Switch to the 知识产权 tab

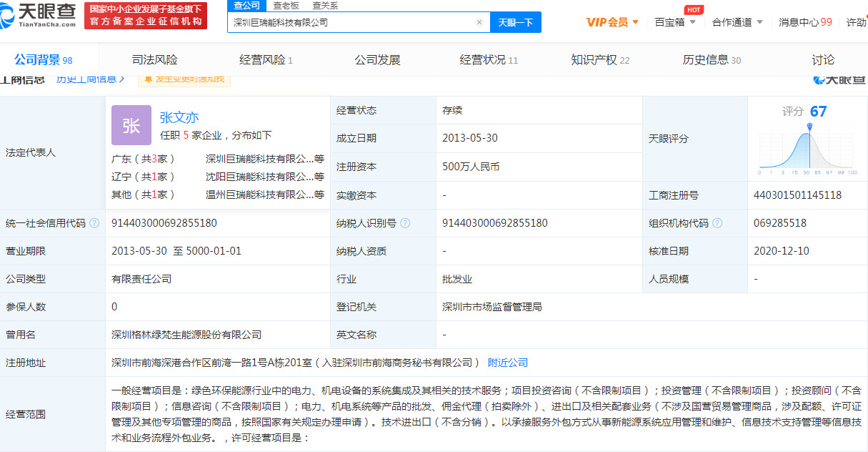tap(600, 60)
